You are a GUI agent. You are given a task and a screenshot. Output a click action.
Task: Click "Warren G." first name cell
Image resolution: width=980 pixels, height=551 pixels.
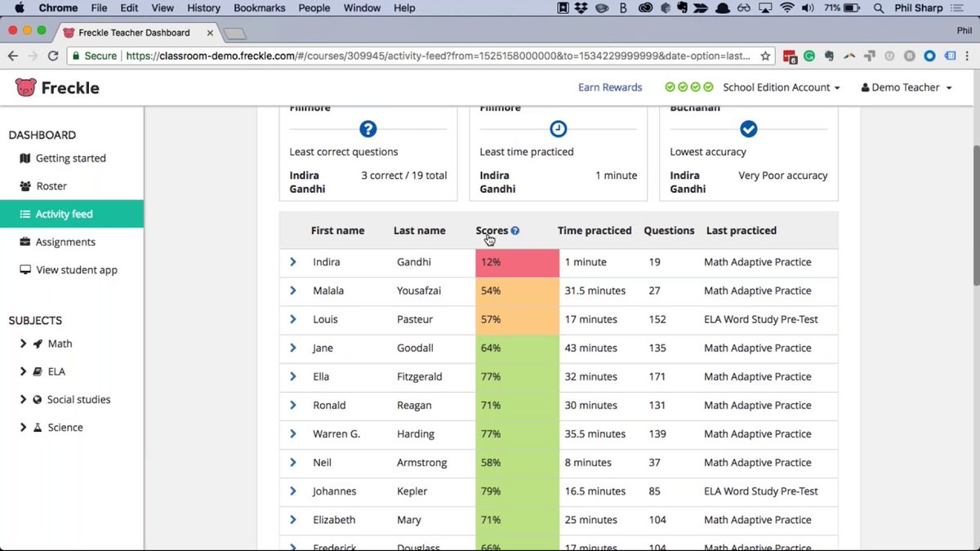coord(336,433)
